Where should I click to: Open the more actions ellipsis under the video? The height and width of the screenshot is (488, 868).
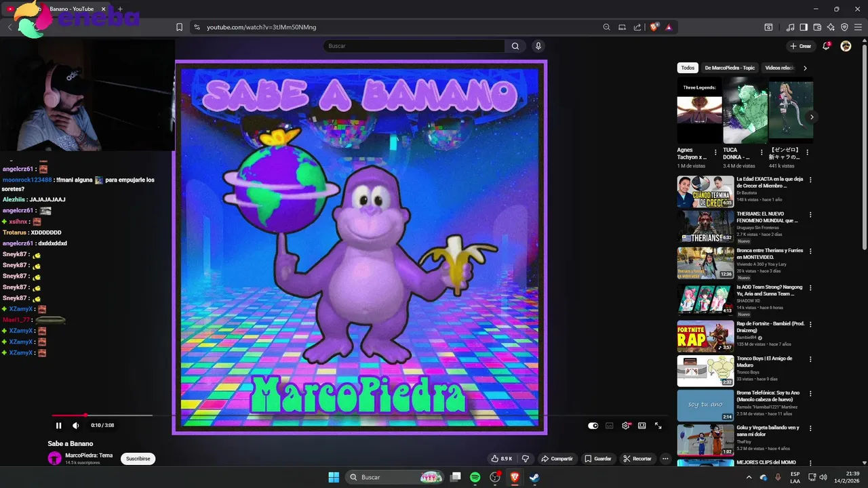pyautogui.click(x=665, y=459)
